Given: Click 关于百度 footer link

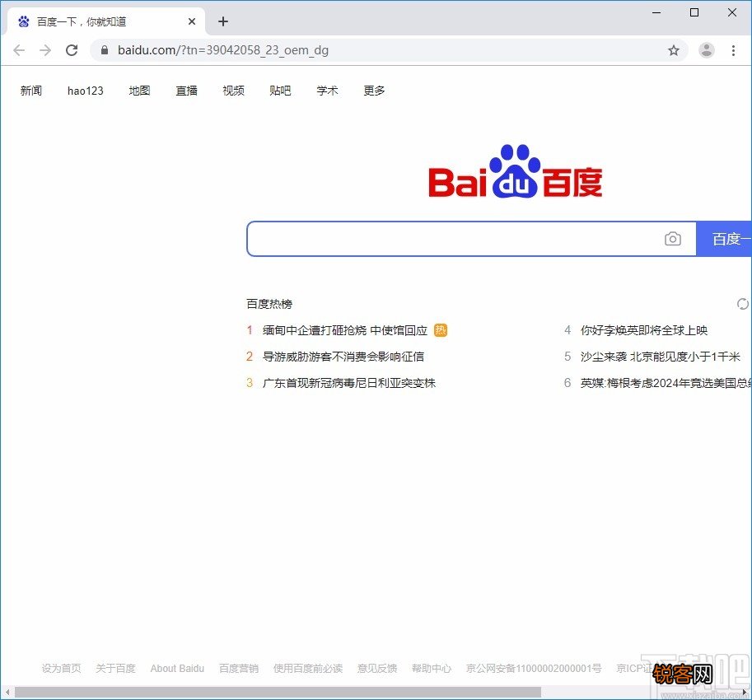Looking at the screenshot, I should (x=115, y=669).
